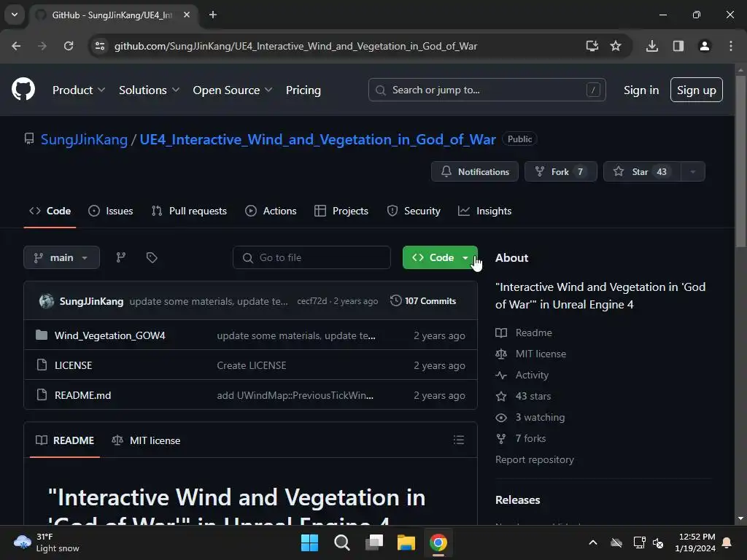Click the volume muted tray icon
Image resolution: width=747 pixels, height=560 pixels.
click(x=659, y=542)
